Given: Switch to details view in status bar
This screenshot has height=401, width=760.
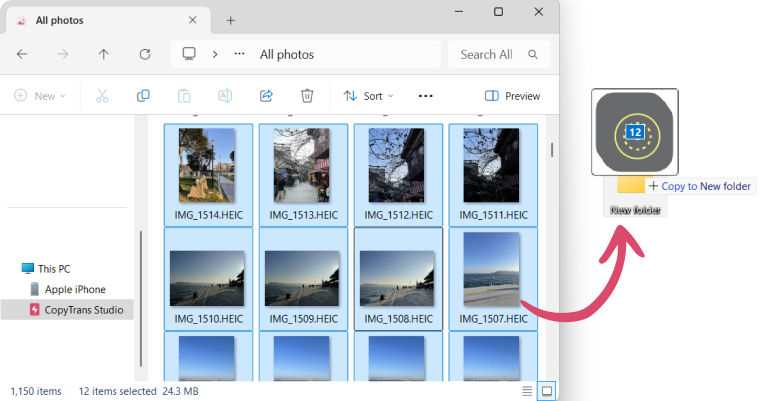Looking at the screenshot, I should click(x=527, y=391).
